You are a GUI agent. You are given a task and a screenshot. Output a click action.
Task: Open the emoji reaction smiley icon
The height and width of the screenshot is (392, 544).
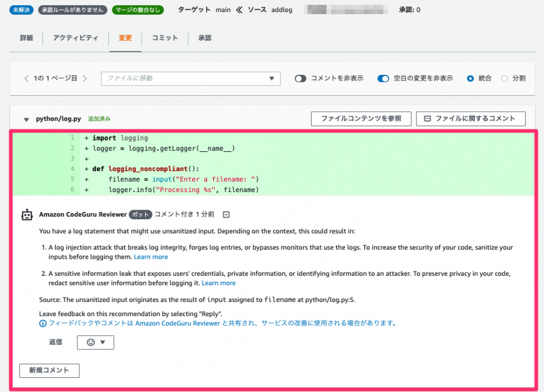(91, 342)
